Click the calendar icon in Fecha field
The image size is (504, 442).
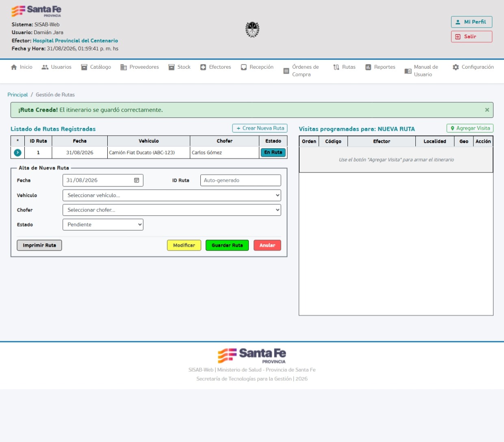click(x=137, y=180)
